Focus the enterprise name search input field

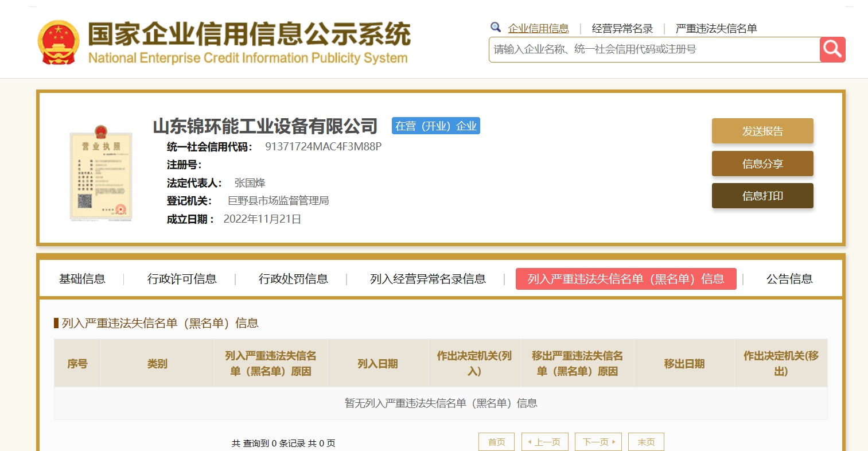(x=655, y=49)
